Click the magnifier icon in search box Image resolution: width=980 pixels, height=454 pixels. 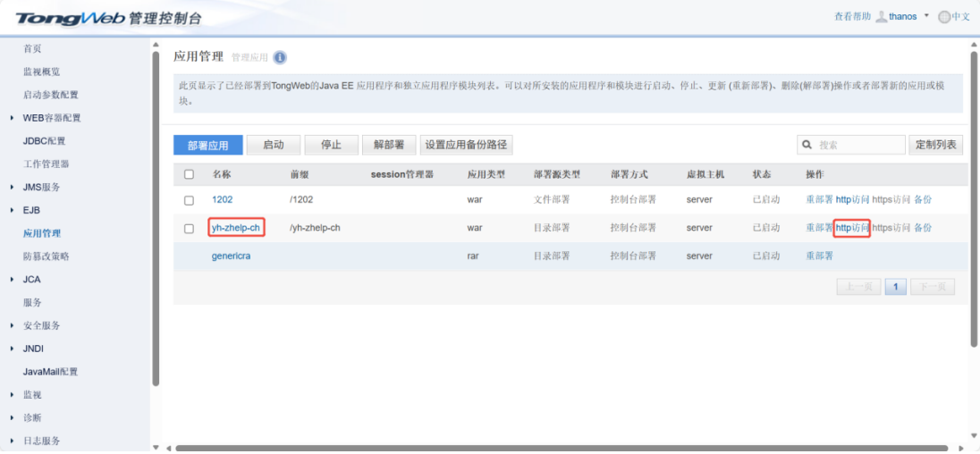click(807, 145)
